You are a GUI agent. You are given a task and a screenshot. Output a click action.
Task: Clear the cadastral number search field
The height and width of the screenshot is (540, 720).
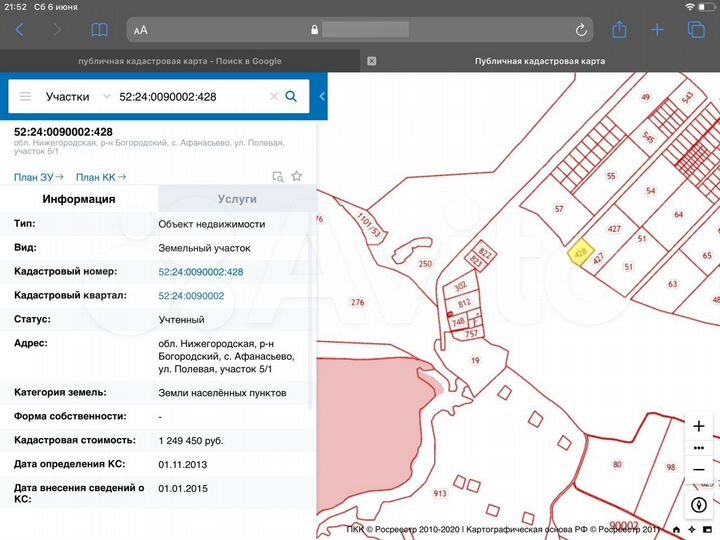[x=273, y=97]
